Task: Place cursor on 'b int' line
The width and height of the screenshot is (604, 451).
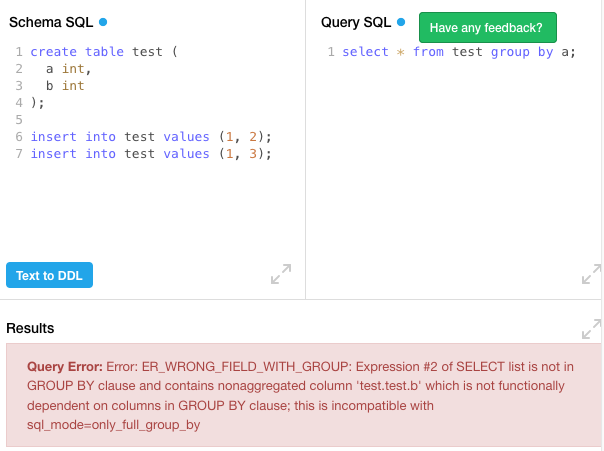Action: (65, 86)
